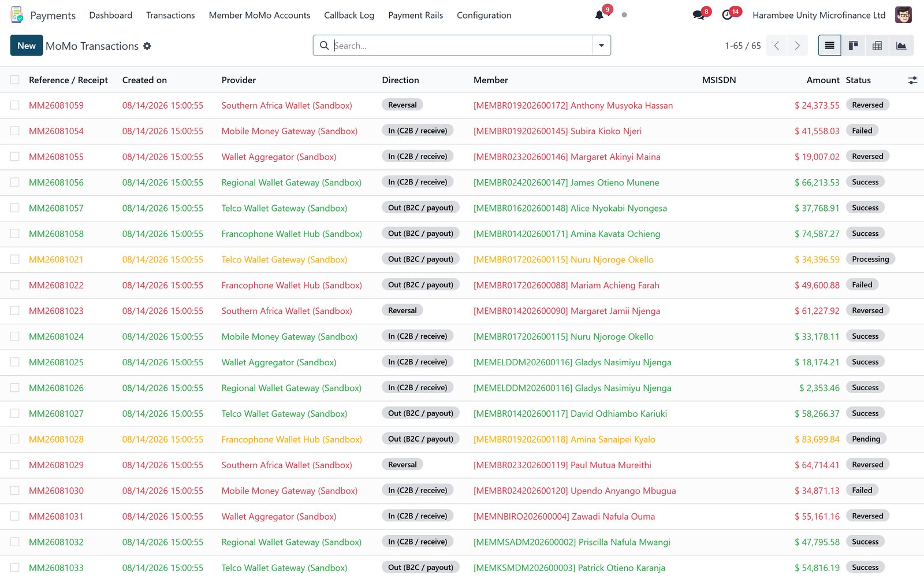Click the Pending status badge
Image resolution: width=924 pixels, height=578 pixels.
(866, 439)
